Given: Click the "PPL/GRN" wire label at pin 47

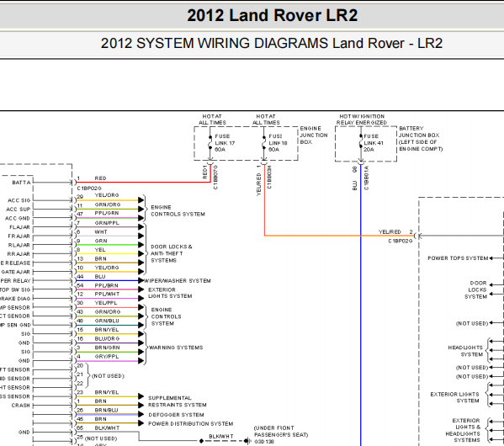Looking at the screenshot, I should click(x=107, y=213).
